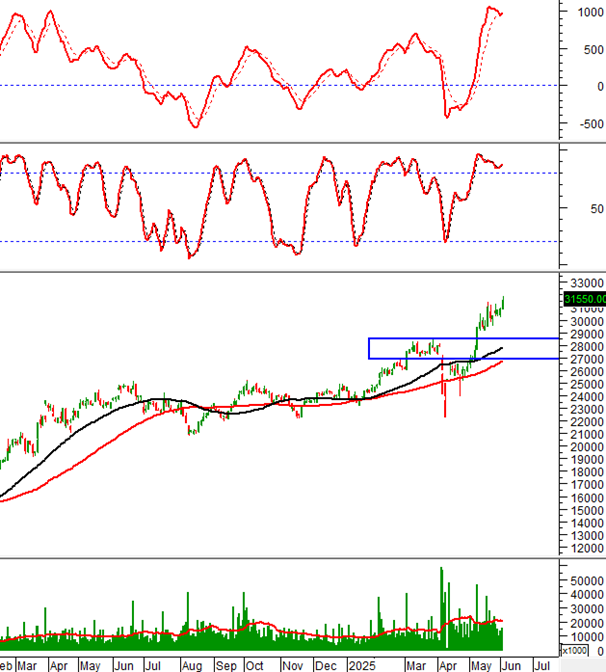Click the Dec label on time axis
This screenshot has height=672, width=606.
coord(326,666)
